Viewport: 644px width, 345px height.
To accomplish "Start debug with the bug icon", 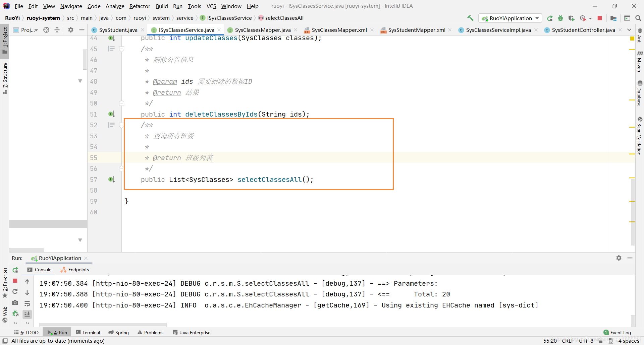I will 560,18.
